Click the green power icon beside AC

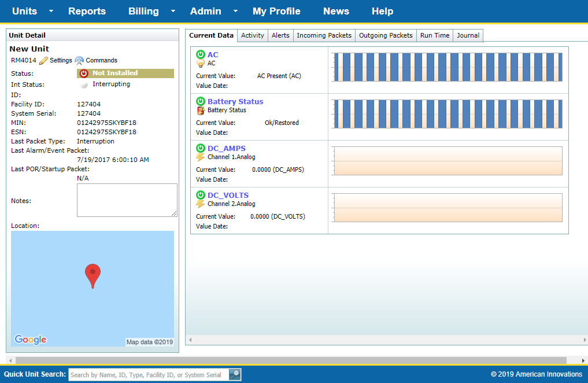[x=201, y=54]
